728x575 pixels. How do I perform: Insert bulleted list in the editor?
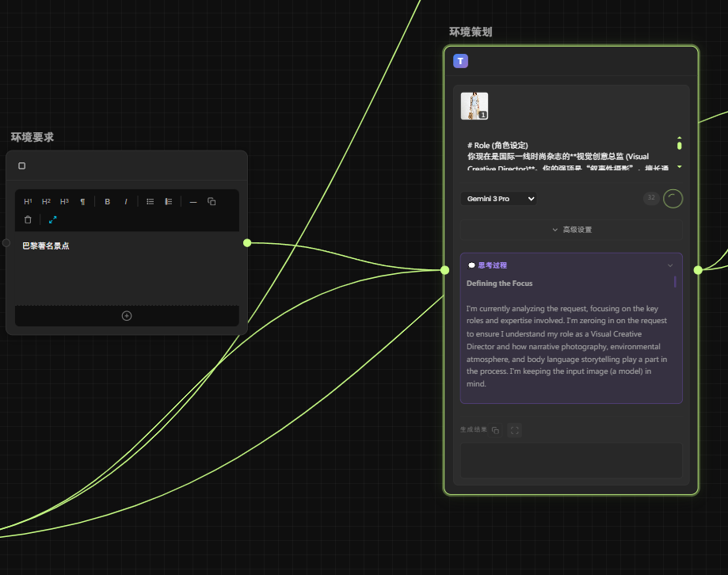click(x=151, y=202)
